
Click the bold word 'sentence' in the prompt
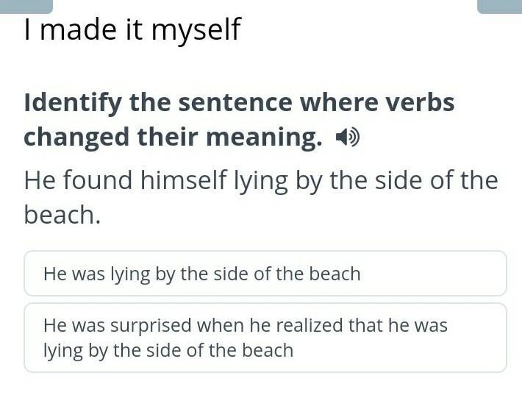235,103
